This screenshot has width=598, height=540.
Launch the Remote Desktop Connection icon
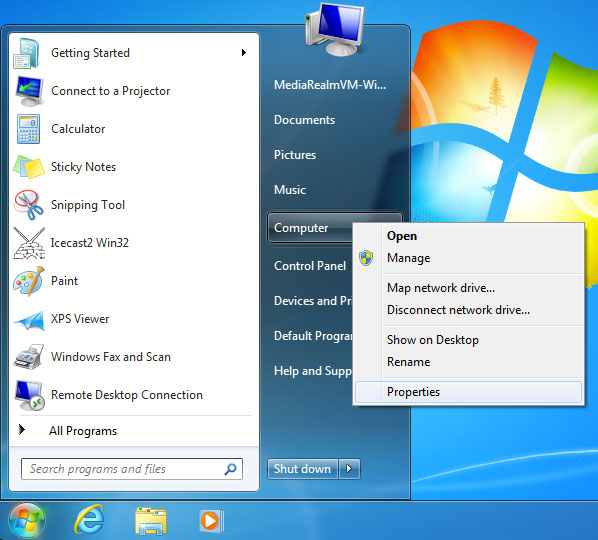tap(29, 395)
